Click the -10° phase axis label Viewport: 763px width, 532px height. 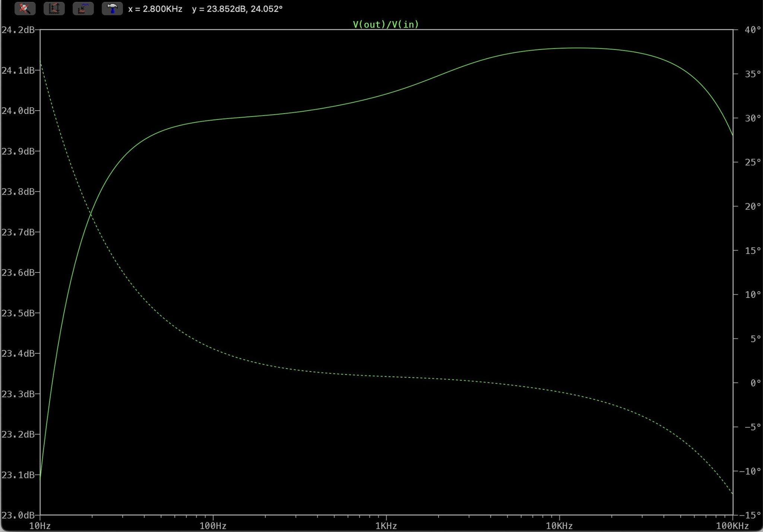click(750, 471)
